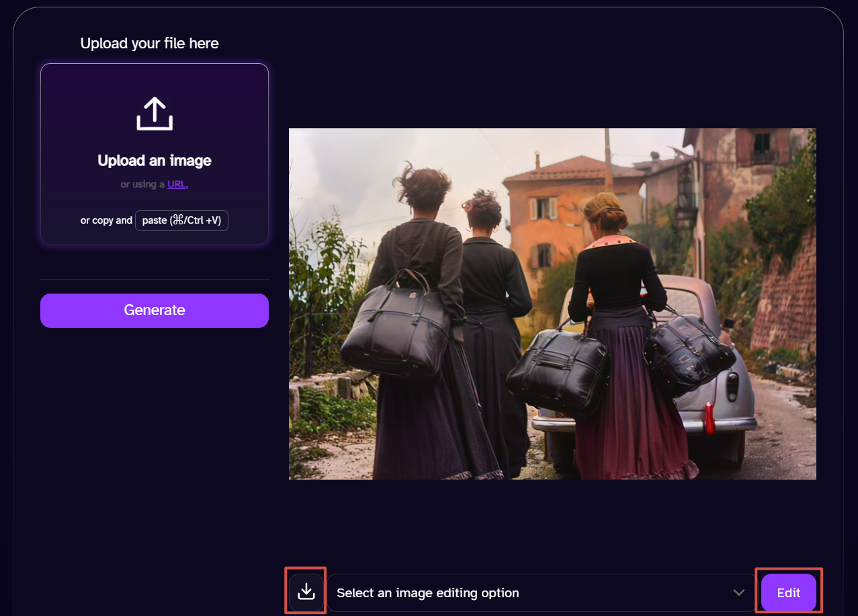
Task: Click the "or copy and" text
Action: 106,220
